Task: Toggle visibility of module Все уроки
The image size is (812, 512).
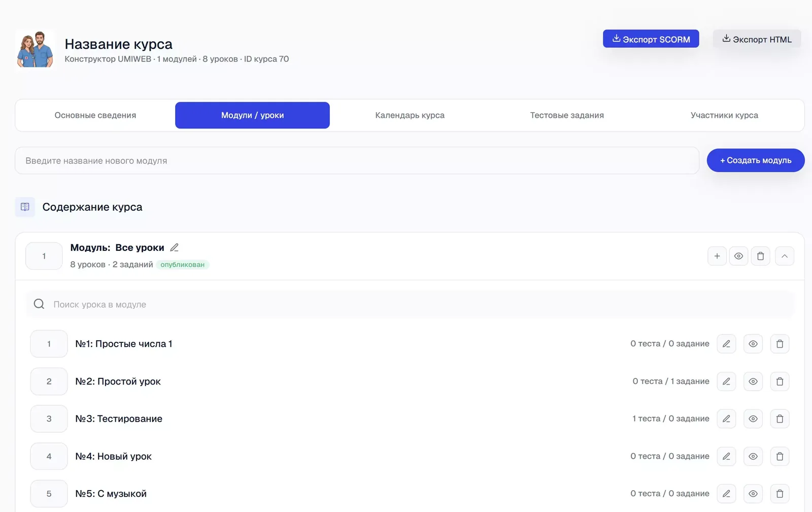Action: (738, 256)
